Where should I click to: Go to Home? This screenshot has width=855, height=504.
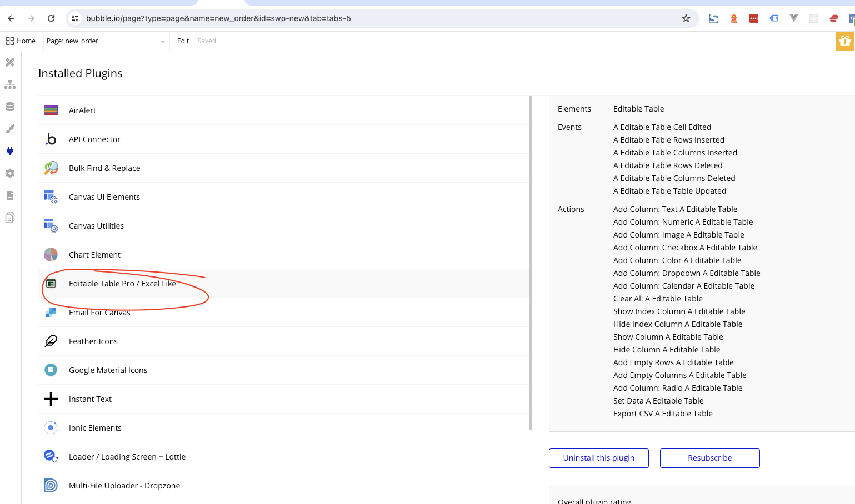tap(21, 41)
